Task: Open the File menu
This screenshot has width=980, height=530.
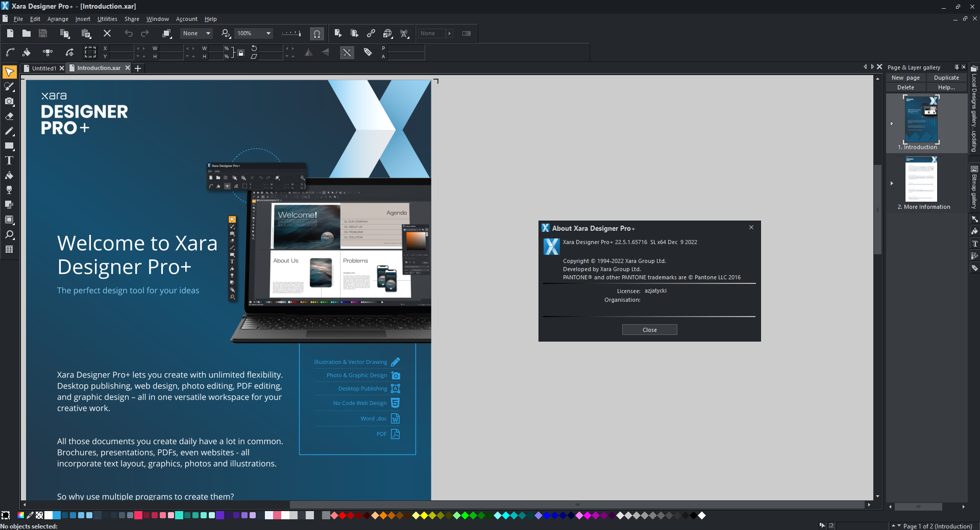Action: [x=18, y=19]
